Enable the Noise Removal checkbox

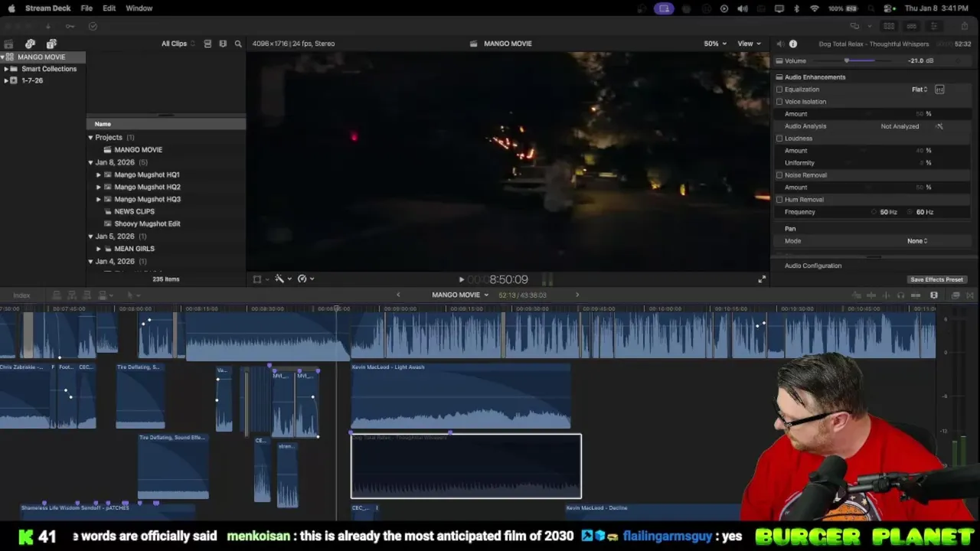coord(779,175)
